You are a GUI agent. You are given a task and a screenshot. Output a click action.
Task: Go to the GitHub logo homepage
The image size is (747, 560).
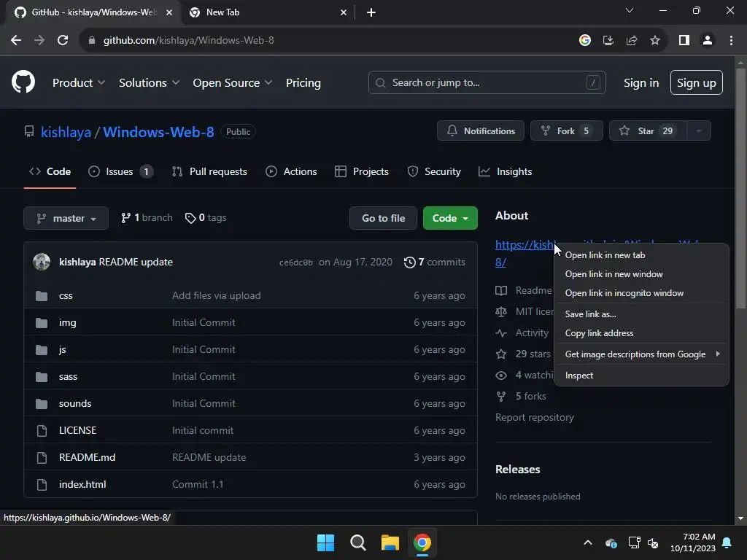tap(23, 82)
